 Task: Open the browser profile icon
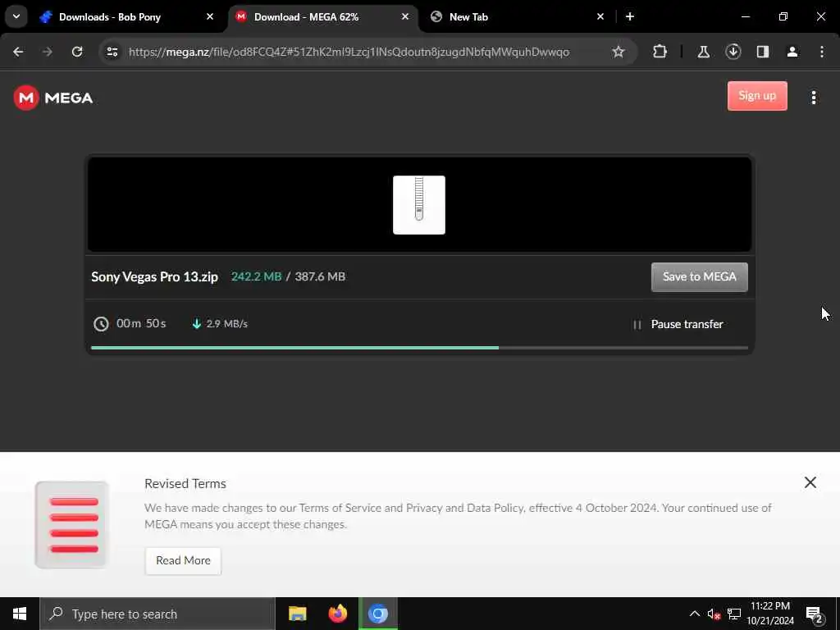[x=792, y=52]
